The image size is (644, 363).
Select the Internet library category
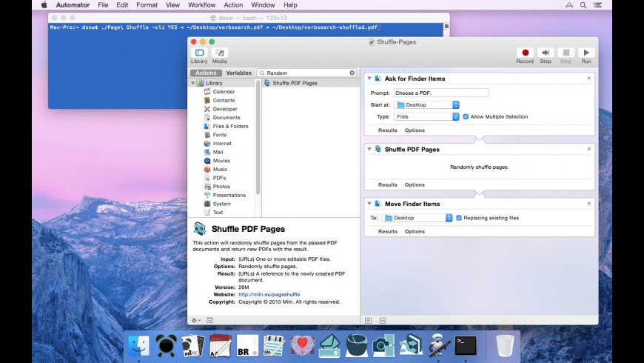tap(222, 144)
